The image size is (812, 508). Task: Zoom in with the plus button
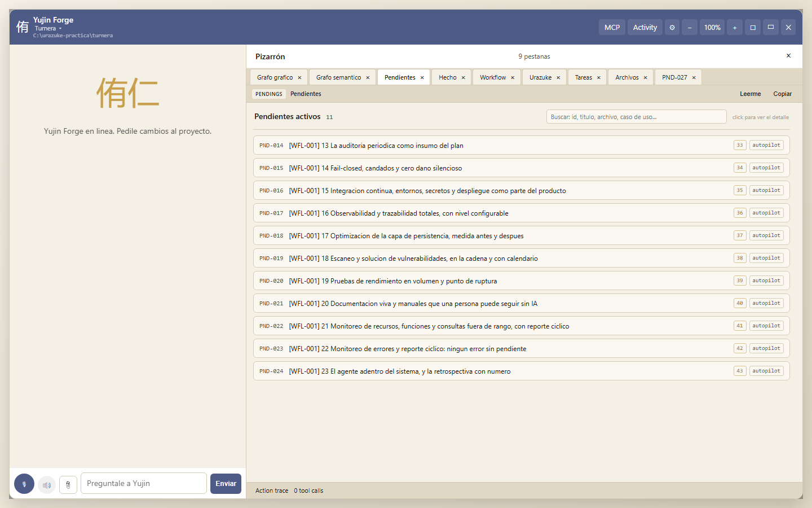coord(735,27)
